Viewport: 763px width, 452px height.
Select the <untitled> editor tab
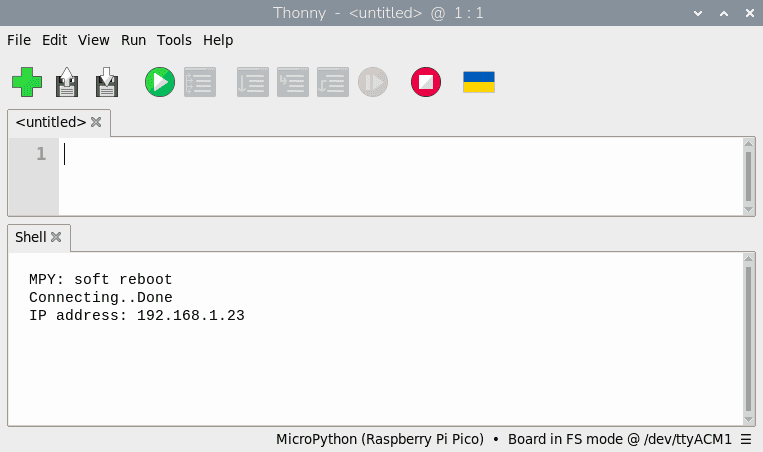coord(51,122)
